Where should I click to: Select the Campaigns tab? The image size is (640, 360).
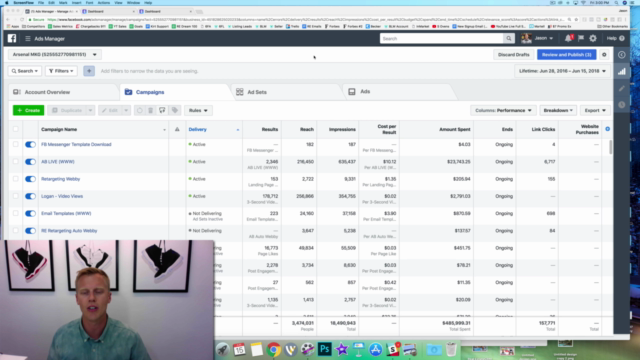click(150, 92)
